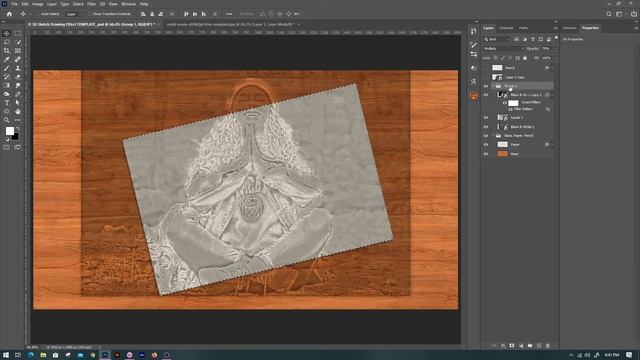Enable Show Transform Controls checkbox
This screenshot has width=640, height=360.
91,14
